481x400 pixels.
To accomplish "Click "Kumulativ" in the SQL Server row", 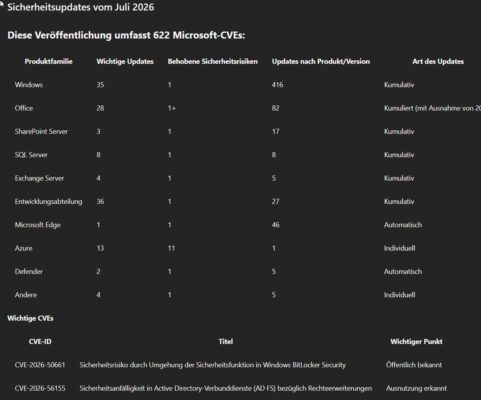I will coord(399,155).
